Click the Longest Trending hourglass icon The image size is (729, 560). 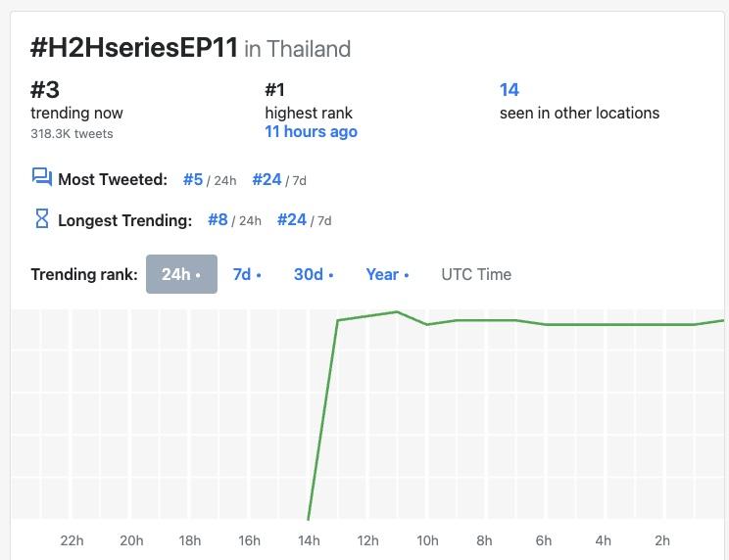[41, 219]
